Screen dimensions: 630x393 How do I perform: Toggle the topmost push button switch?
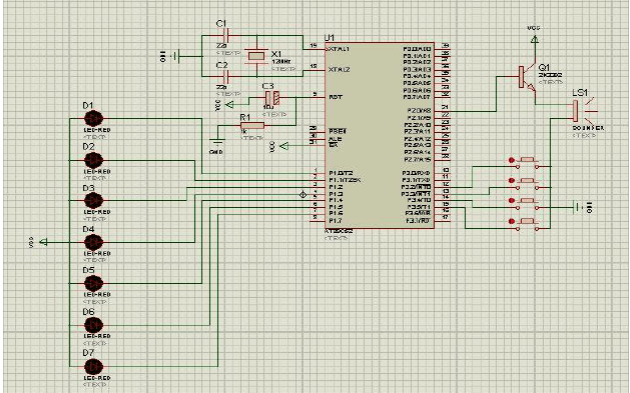click(527, 162)
